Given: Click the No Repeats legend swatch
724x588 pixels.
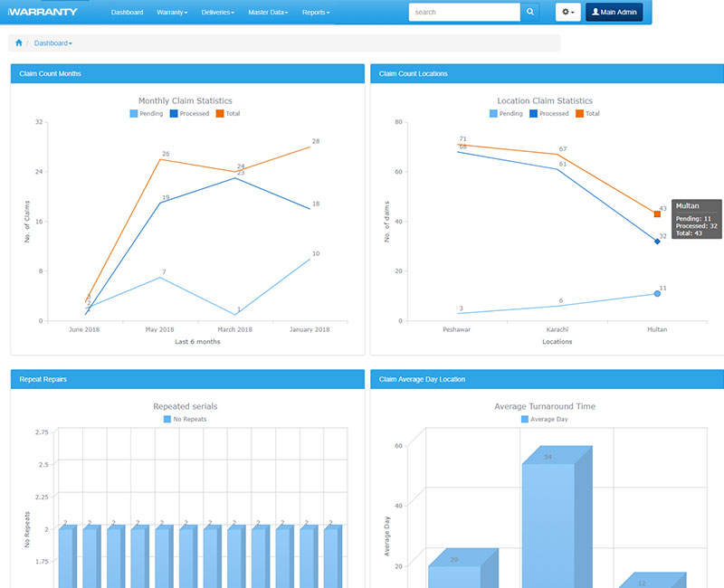Looking at the screenshot, I should pyautogui.click(x=167, y=419).
